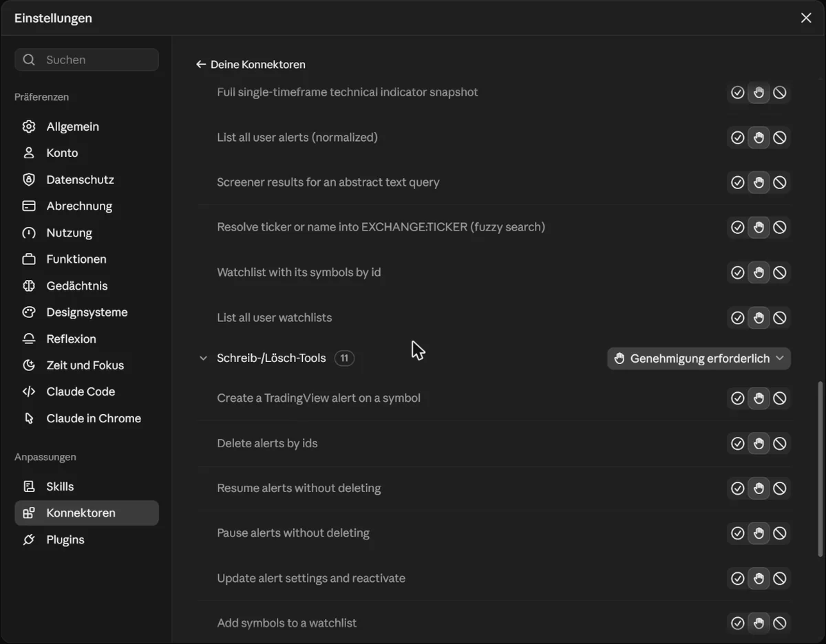Screen dimensions: 826x644
Task: Always allow List all user alerts
Action: tap(738, 138)
